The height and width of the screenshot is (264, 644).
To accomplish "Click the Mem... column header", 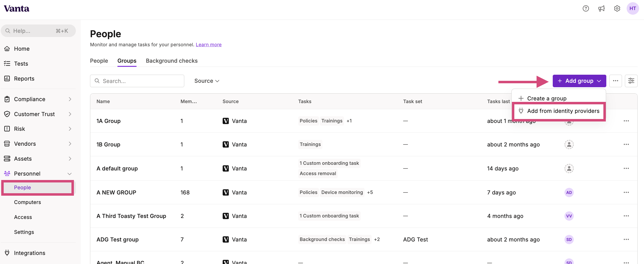I will (188, 101).
